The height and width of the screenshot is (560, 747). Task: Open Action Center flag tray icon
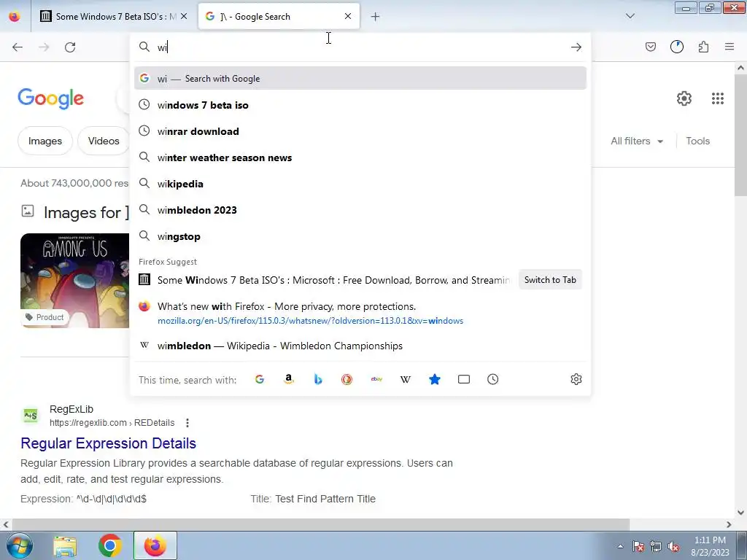point(638,546)
